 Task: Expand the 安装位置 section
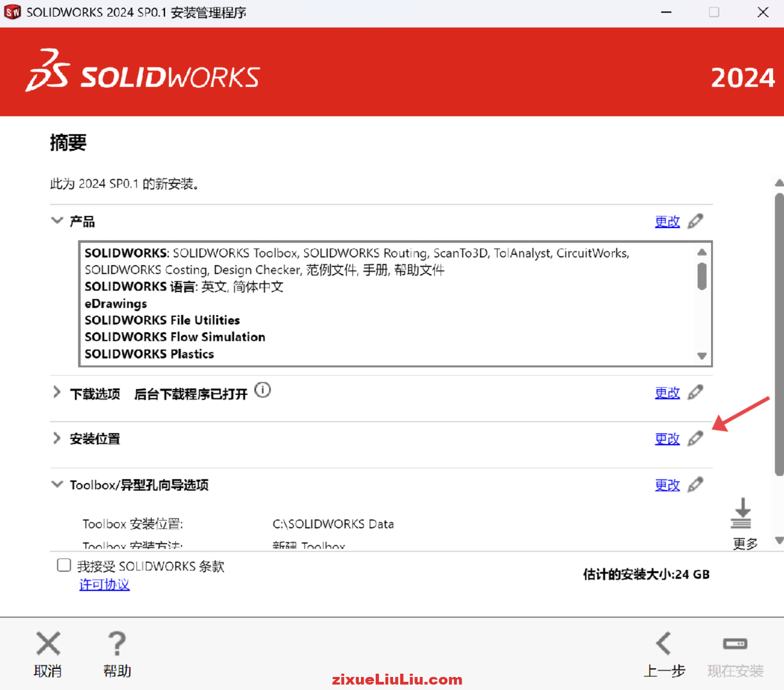(57, 438)
